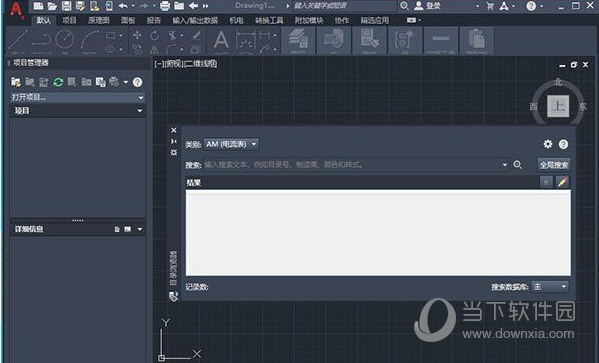The image size is (599, 363).
Task: Open the 输入/输出数据 ribbon tab
Action: pos(195,20)
